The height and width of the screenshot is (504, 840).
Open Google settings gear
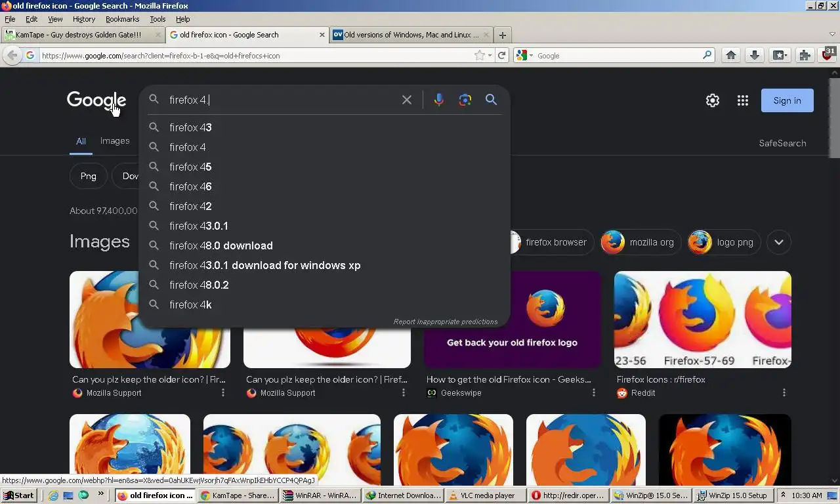pos(713,100)
